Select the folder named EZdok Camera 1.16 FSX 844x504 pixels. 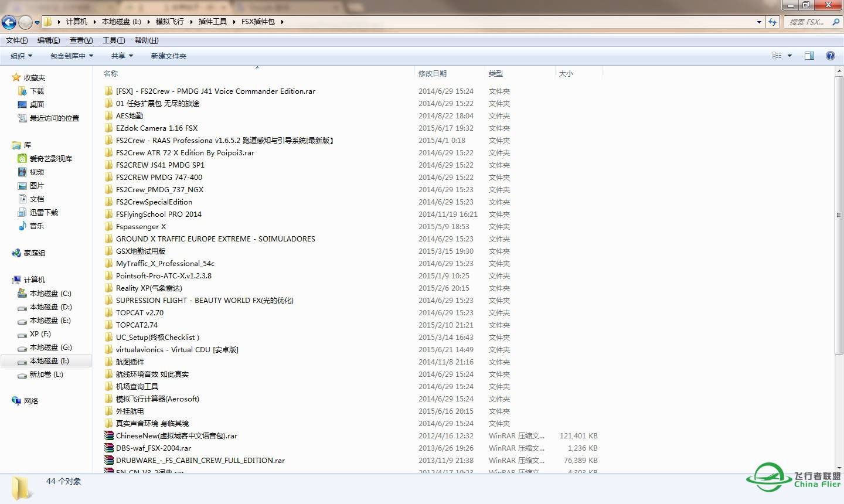[x=156, y=128]
